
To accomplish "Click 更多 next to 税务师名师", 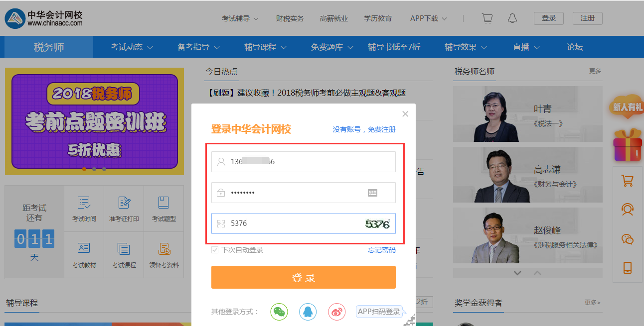I will [595, 71].
